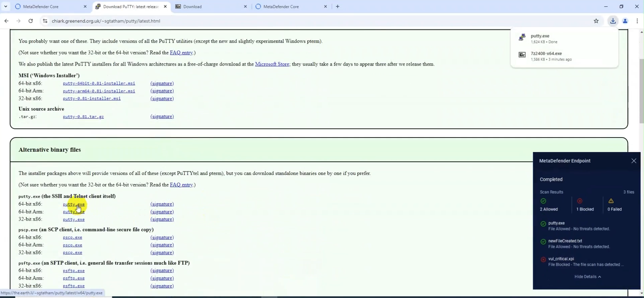Download the 64-bit x86 pscp.exe
The image size is (644, 298).
click(73, 237)
